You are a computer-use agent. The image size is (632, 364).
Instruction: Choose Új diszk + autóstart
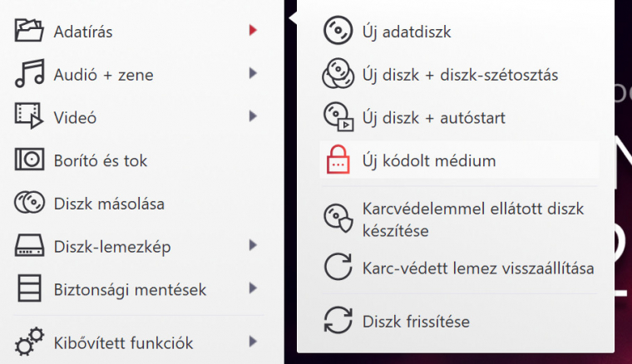(x=434, y=117)
